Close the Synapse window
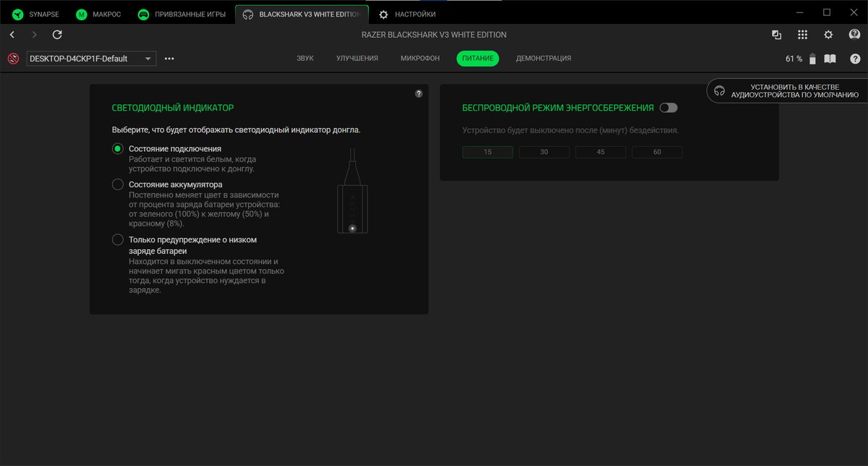Image resolution: width=868 pixels, height=466 pixels. [854, 12]
